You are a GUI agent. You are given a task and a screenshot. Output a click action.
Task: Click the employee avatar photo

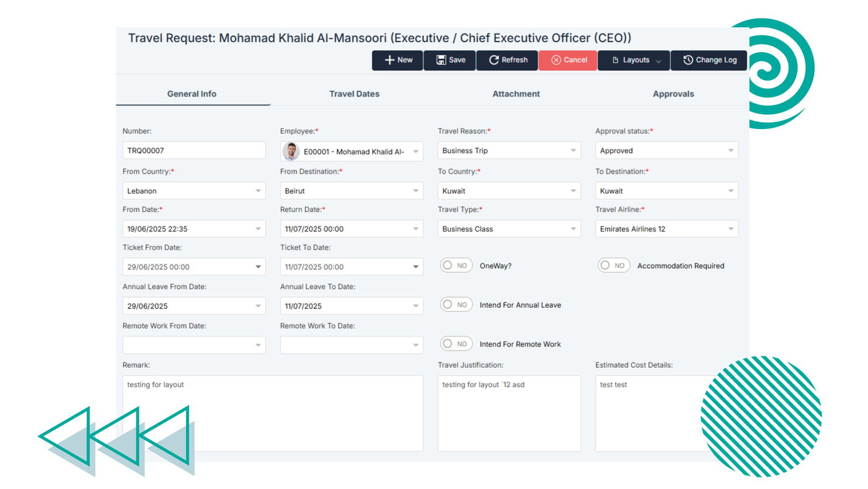click(x=291, y=151)
